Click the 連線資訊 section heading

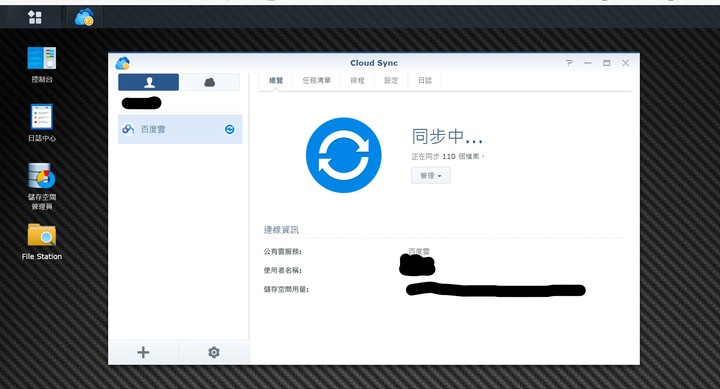click(281, 230)
